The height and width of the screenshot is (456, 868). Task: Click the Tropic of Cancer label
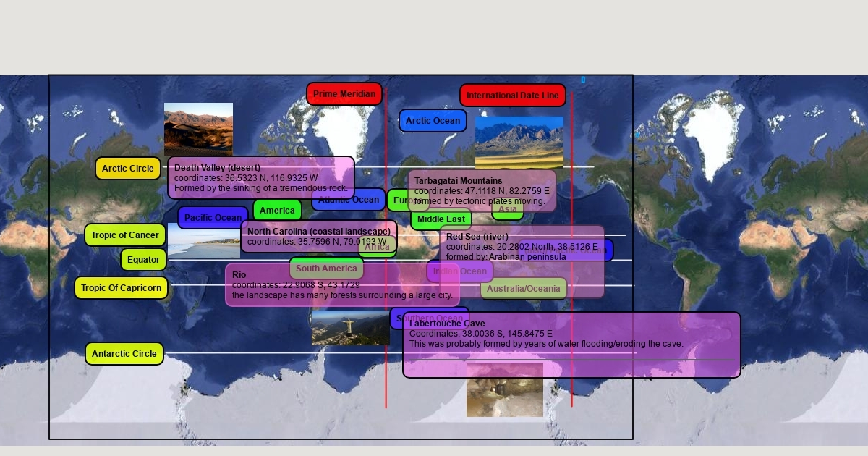tap(125, 235)
